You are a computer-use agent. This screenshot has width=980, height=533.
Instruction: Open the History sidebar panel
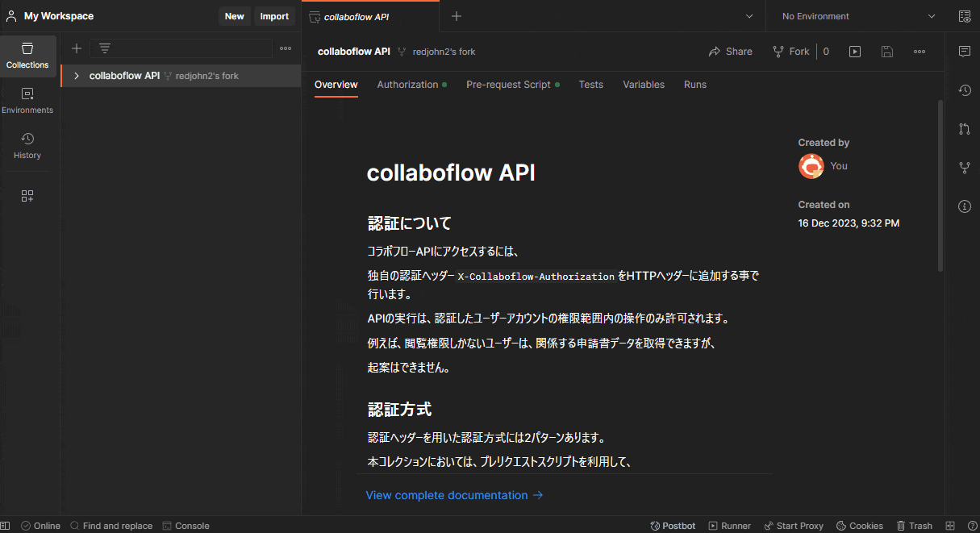pos(27,146)
